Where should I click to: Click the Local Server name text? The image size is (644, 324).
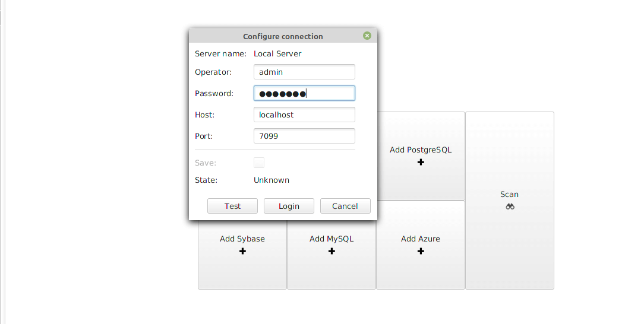tap(277, 53)
